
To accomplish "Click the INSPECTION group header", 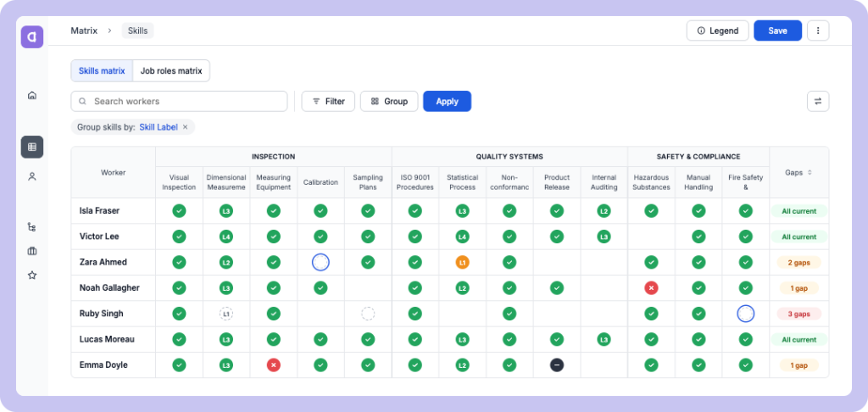I will tap(274, 157).
